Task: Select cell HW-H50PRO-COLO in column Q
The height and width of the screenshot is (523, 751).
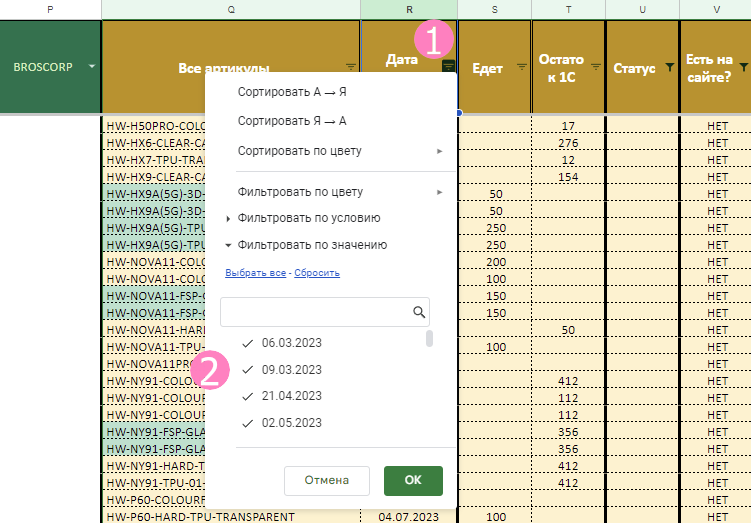Action: [x=154, y=126]
